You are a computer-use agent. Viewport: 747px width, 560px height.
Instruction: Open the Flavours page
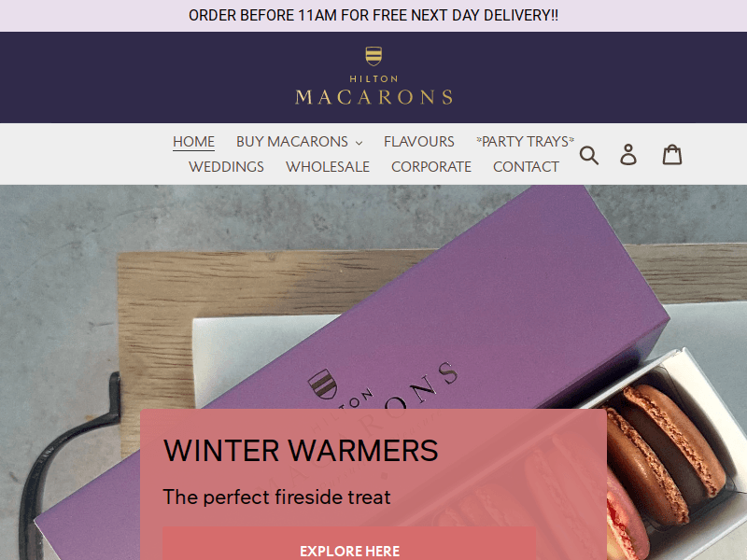[x=418, y=142]
